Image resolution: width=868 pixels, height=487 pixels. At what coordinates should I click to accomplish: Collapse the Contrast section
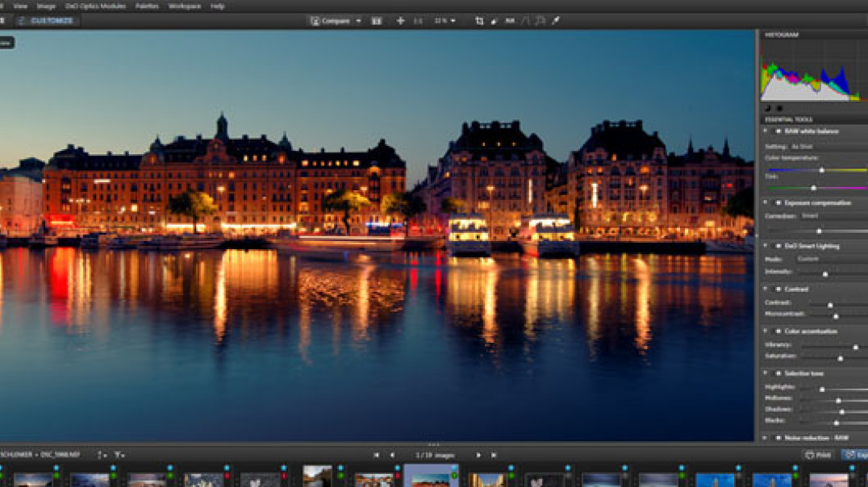click(766, 289)
